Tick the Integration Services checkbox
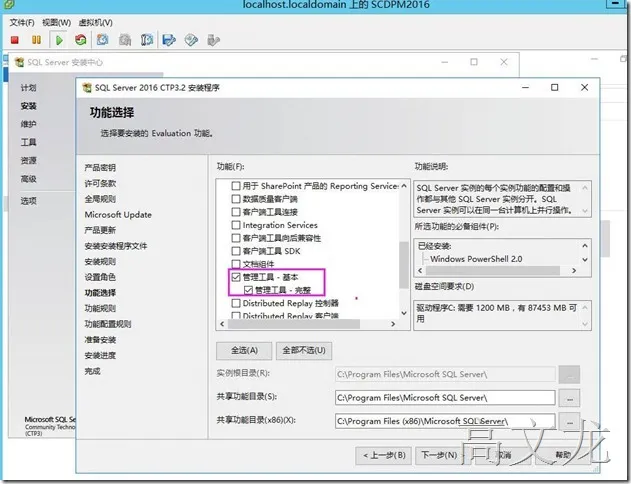The image size is (631, 484). 236,225
